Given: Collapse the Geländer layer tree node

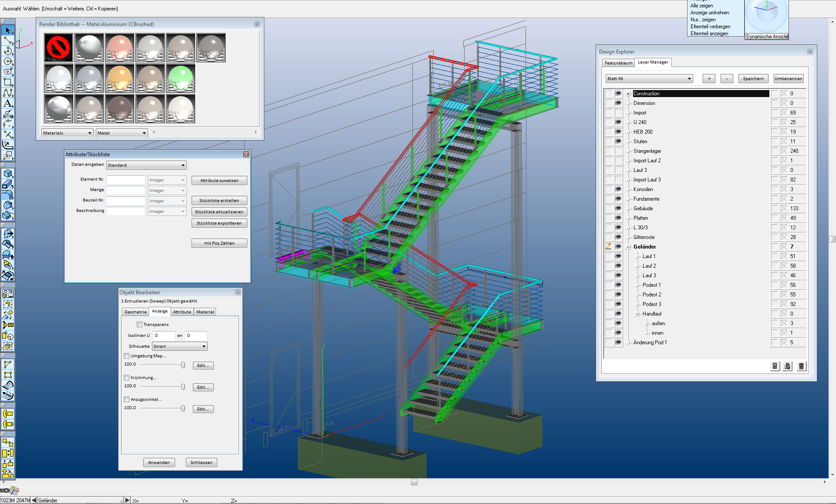Looking at the screenshot, I should click(x=629, y=247).
